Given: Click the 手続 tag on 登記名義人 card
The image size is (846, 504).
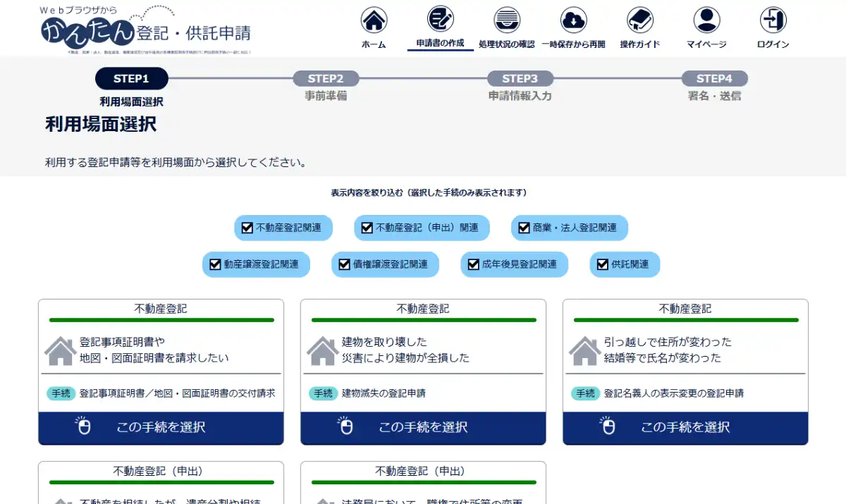Looking at the screenshot, I should [x=586, y=393].
